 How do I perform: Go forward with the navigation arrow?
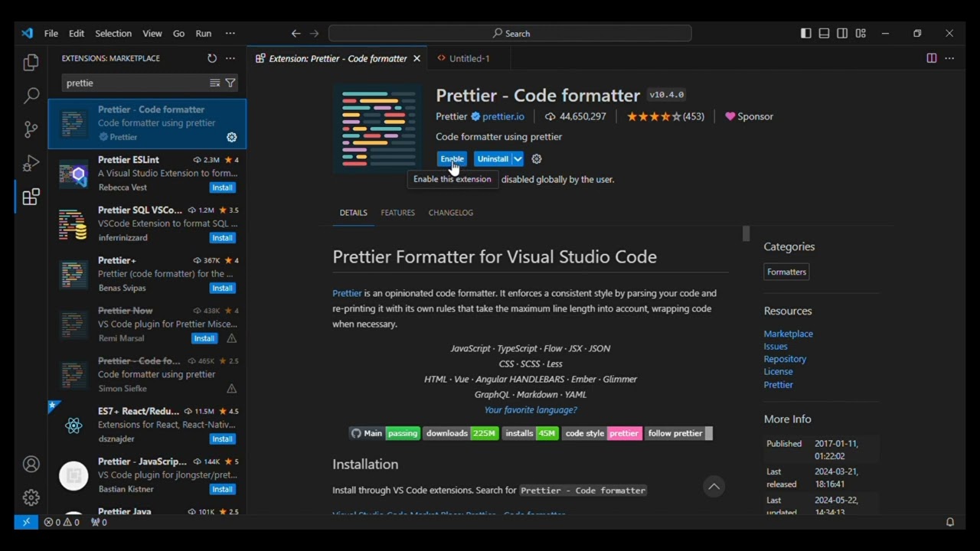[x=314, y=34]
